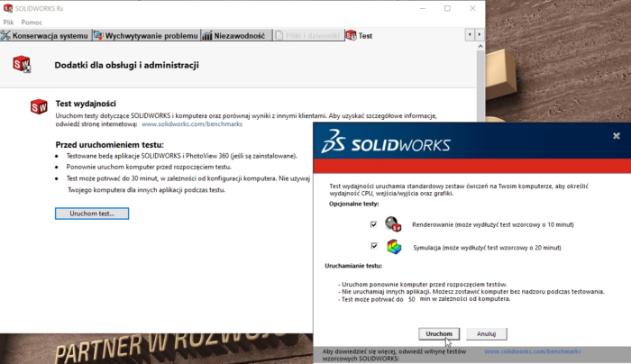
Task: Click 'Ponownie uruchom komputer' bullet text
Action: pyautogui.click(x=149, y=167)
